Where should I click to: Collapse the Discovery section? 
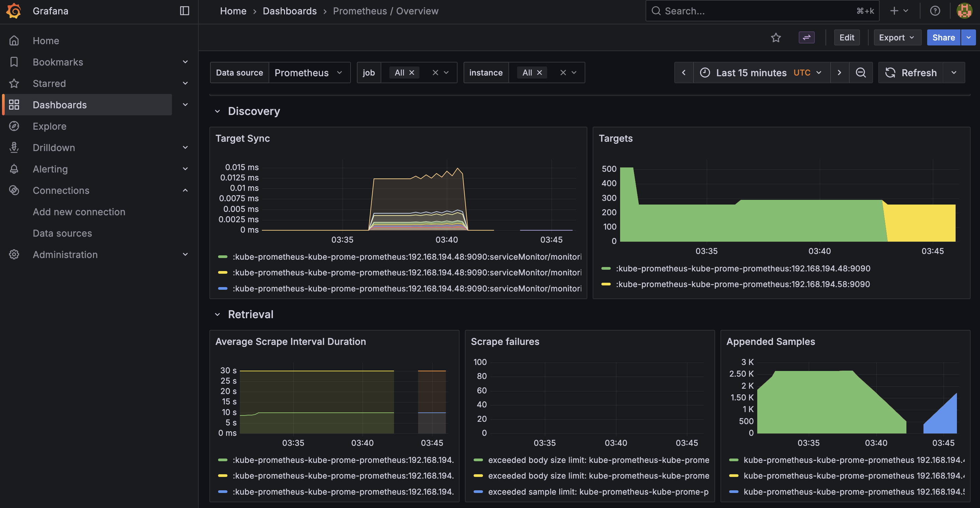218,111
